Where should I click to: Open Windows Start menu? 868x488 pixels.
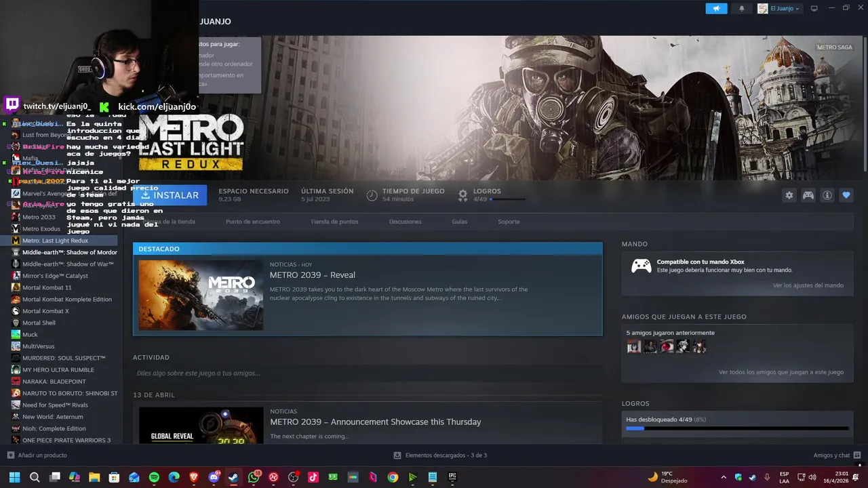click(x=14, y=477)
